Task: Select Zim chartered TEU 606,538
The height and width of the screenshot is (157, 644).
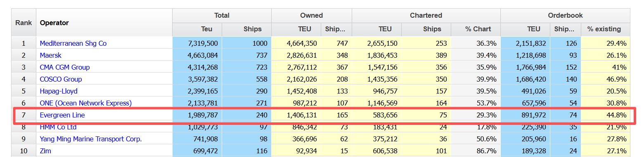Action: 376,151
